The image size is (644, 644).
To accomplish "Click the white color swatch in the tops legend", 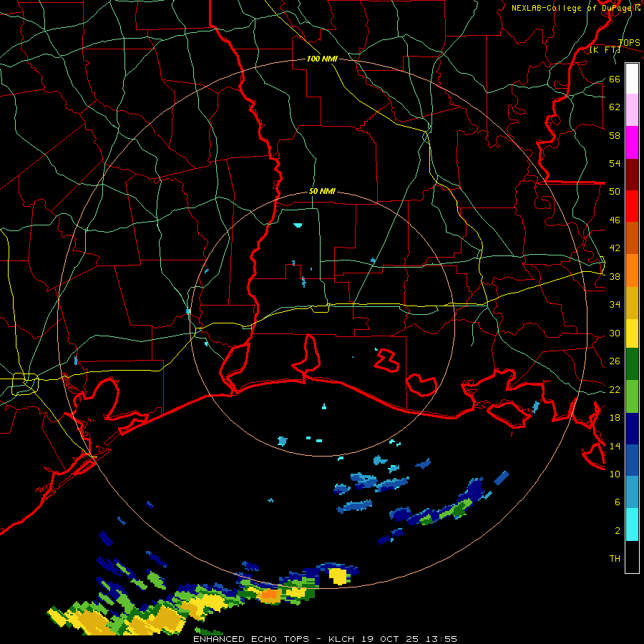I will point(632,79).
